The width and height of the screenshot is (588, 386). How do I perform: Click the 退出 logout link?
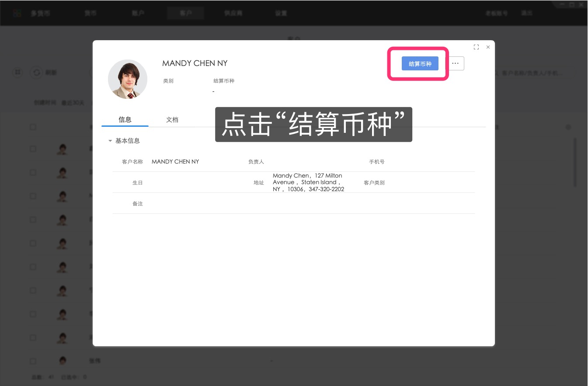(527, 13)
